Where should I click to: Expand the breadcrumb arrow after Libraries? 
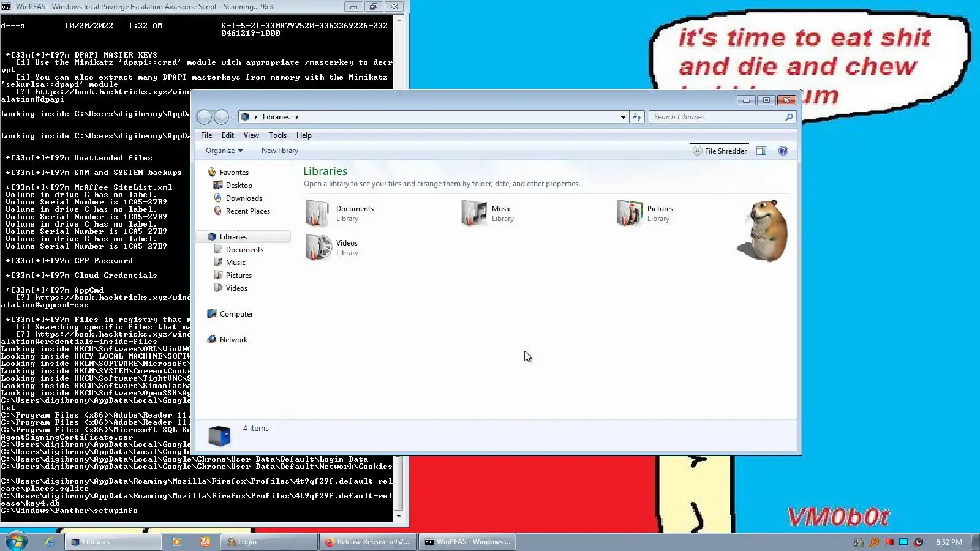[297, 117]
